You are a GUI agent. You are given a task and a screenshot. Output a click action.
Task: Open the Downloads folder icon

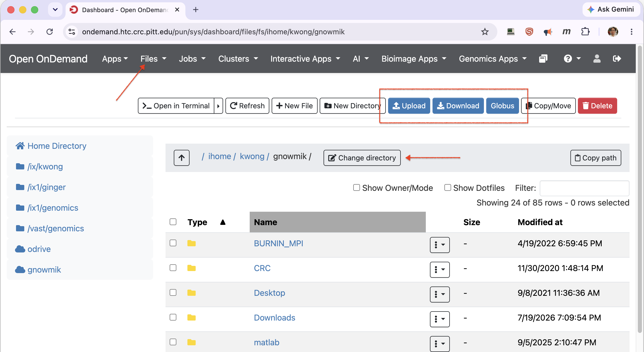pyautogui.click(x=191, y=317)
